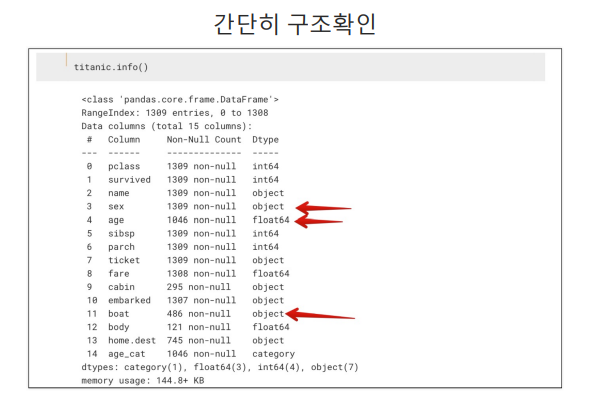Click the titanic.info() code cell
This screenshot has width=596, height=403.
(x=290, y=67)
